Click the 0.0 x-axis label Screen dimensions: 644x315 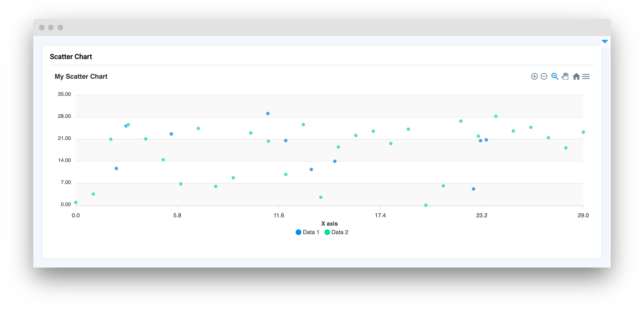(76, 215)
